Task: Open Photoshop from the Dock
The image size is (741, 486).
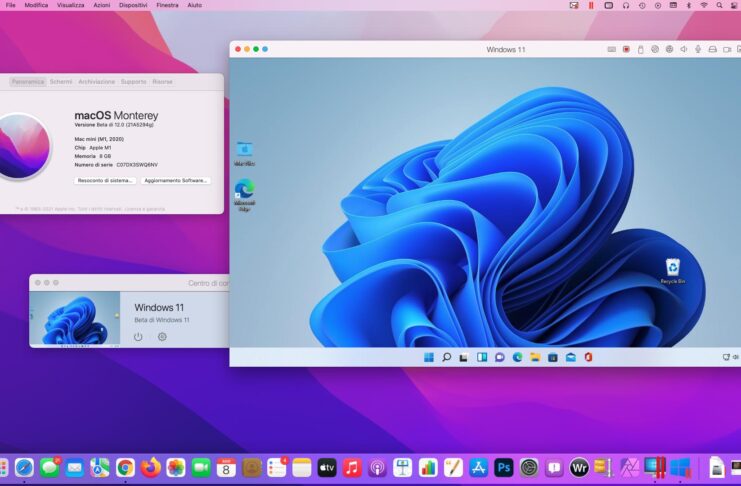Action: 504,468
